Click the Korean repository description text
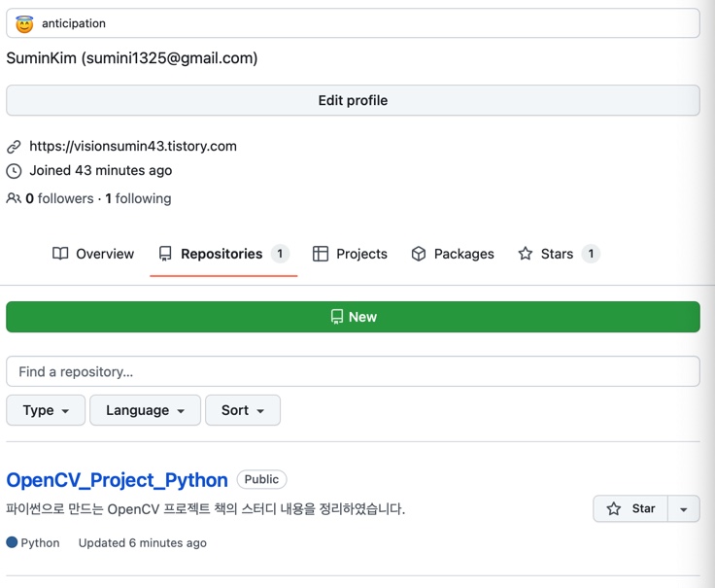 (x=205, y=508)
